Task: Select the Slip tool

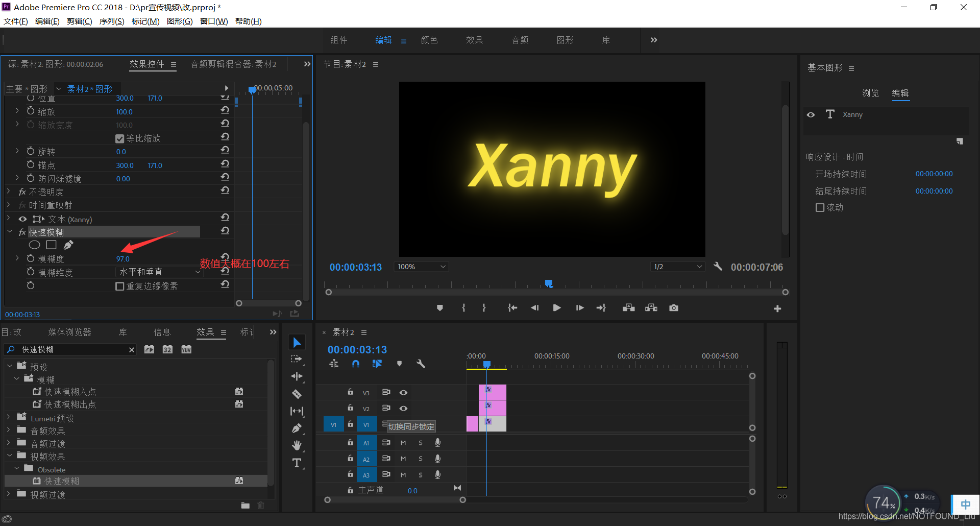Action: [297, 411]
